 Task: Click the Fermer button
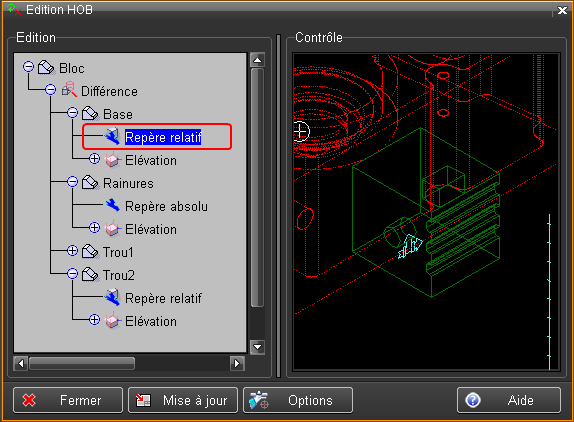[68, 400]
